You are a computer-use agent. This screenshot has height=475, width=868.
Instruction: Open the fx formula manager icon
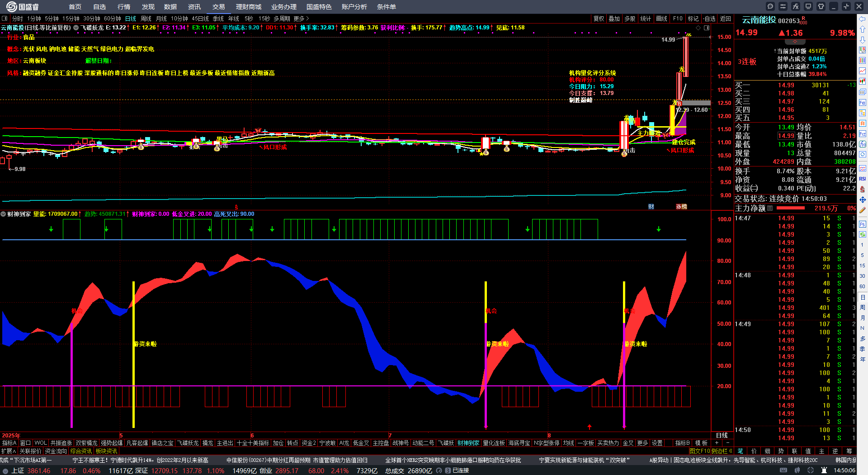pyautogui.click(x=796, y=6)
